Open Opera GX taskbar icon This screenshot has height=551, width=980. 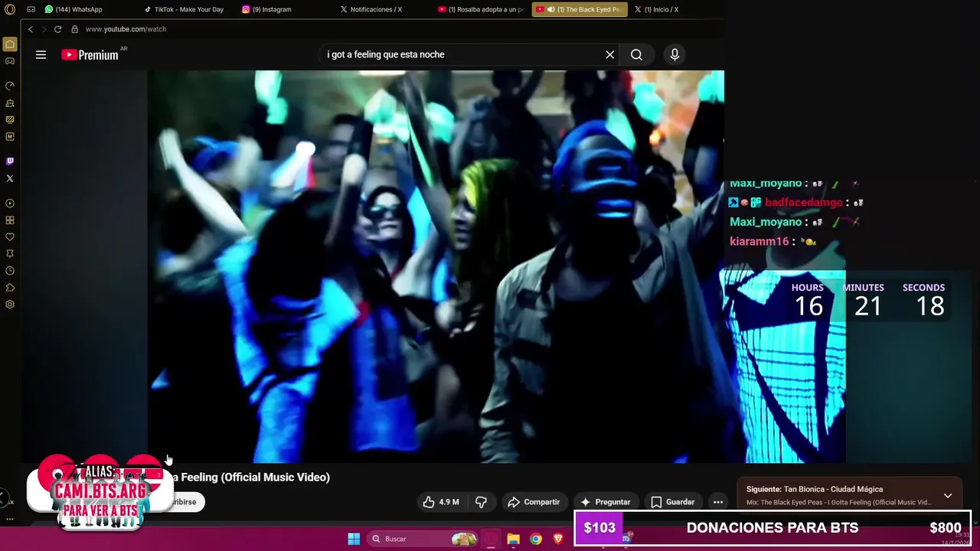[491, 539]
